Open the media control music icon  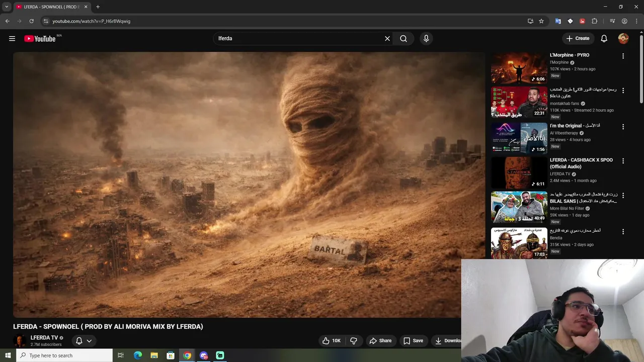[x=612, y=21]
